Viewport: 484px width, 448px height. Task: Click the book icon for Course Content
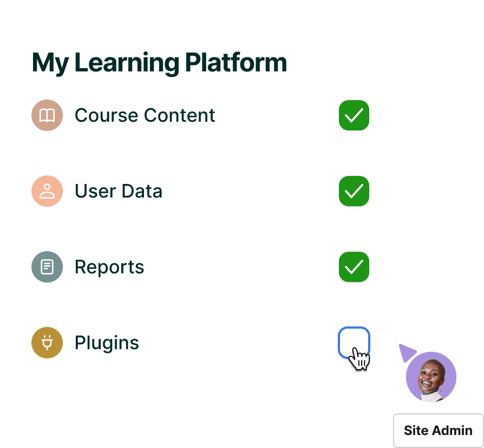(47, 115)
